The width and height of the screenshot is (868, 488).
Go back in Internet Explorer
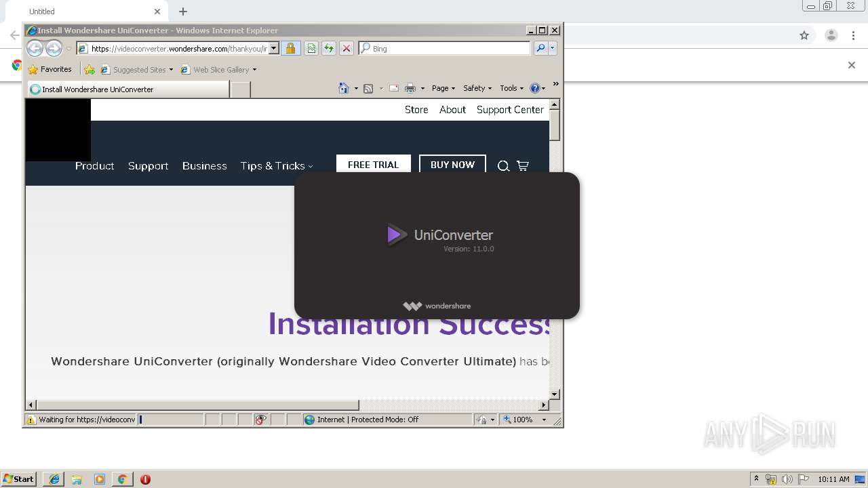tap(35, 48)
